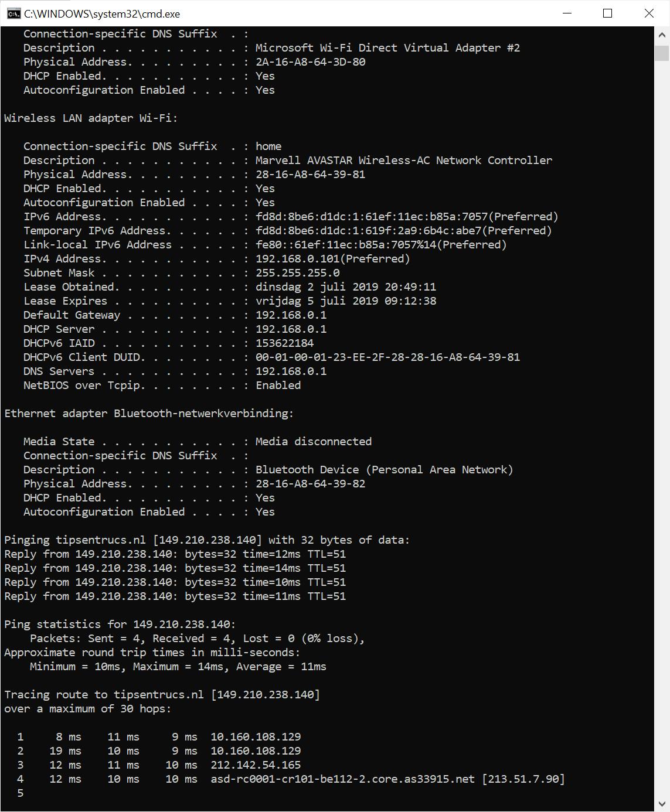Click the scroll up arrow
Screen dimensions: 670x812
[662, 35]
